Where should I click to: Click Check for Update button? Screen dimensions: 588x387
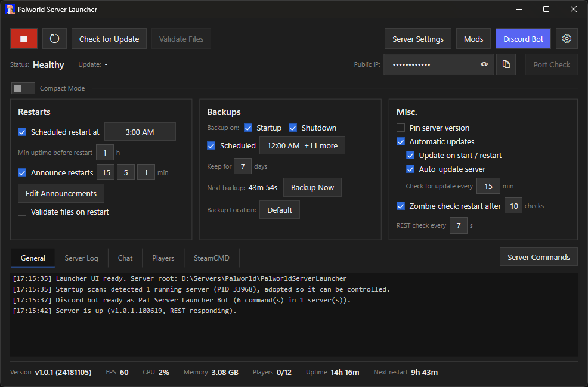[109, 39]
